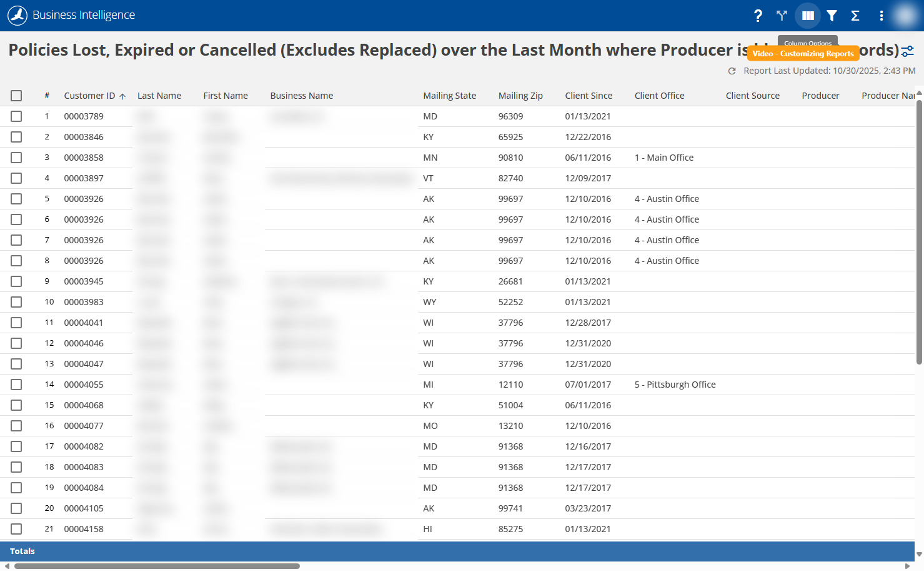This screenshot has height=579, width=924.
Task: Check row 14 box for 00004055
Action: coord(16,385)
